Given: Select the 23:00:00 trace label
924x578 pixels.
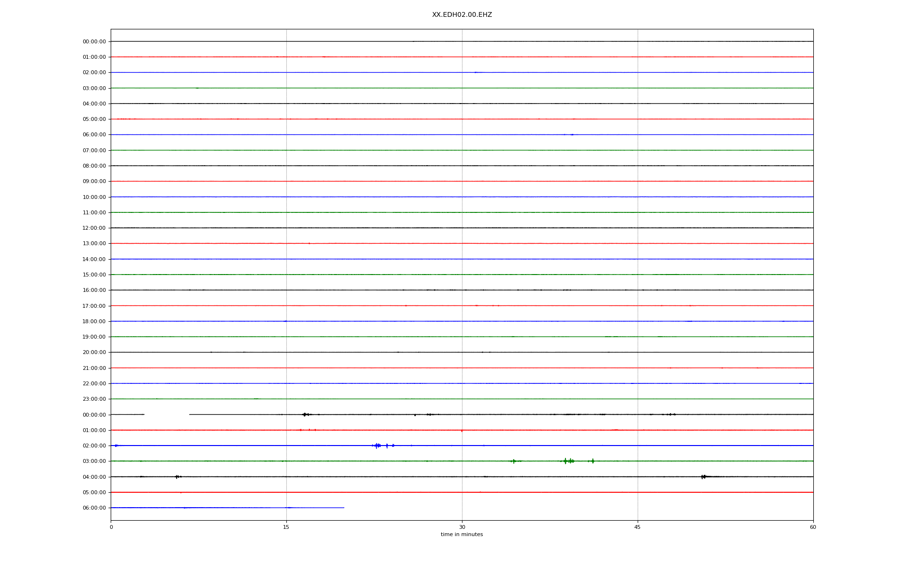Looking at the screenshot, I should pyautogui.click(x=94, y=399).
